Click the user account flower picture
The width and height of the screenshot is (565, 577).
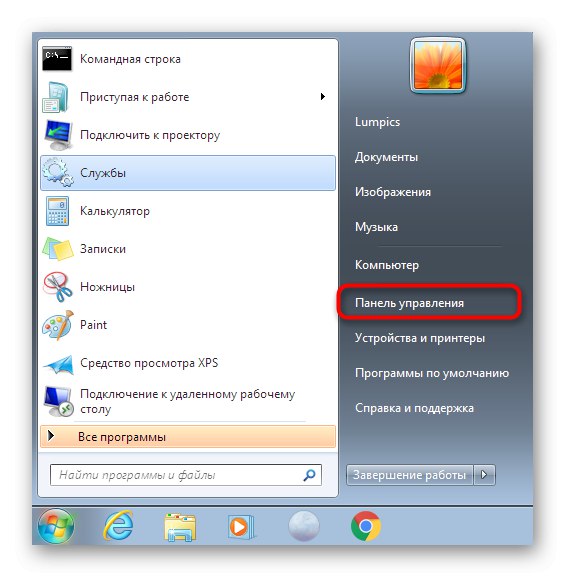[438, 65]
